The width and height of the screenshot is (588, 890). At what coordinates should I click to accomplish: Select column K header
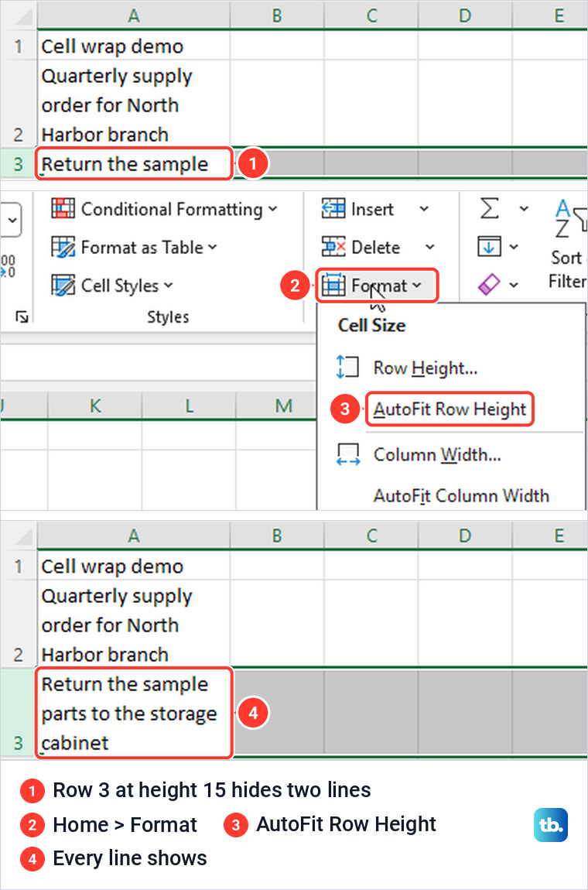point(95,406)
